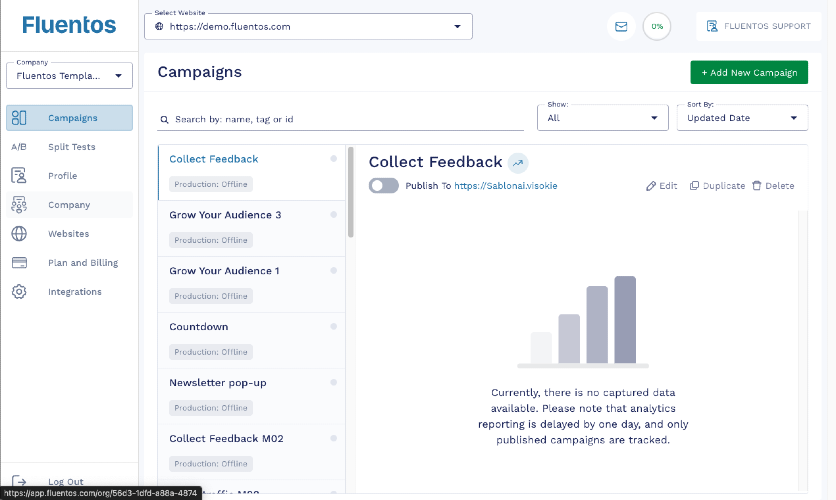
Task: Click the Profile sidebar icon
Action: [x=19, y=175]
